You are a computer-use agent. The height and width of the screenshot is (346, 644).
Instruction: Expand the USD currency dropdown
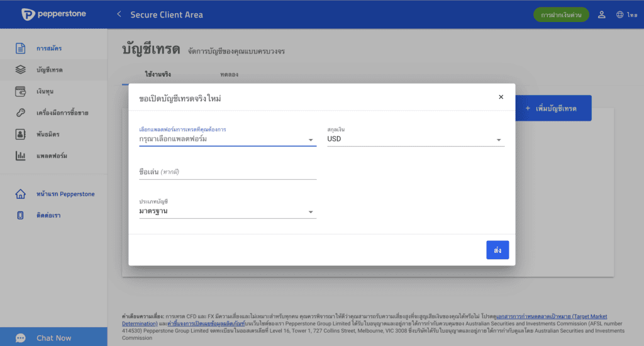coord(415,139)
